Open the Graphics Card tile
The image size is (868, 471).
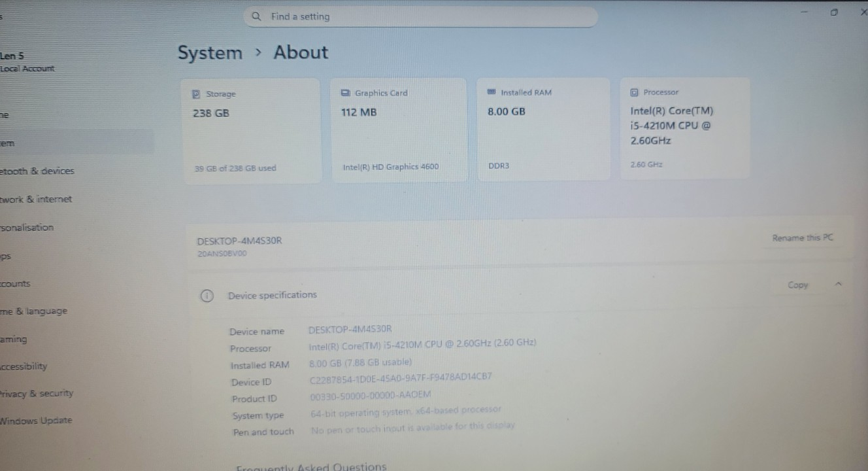click(x=399, y=130)
